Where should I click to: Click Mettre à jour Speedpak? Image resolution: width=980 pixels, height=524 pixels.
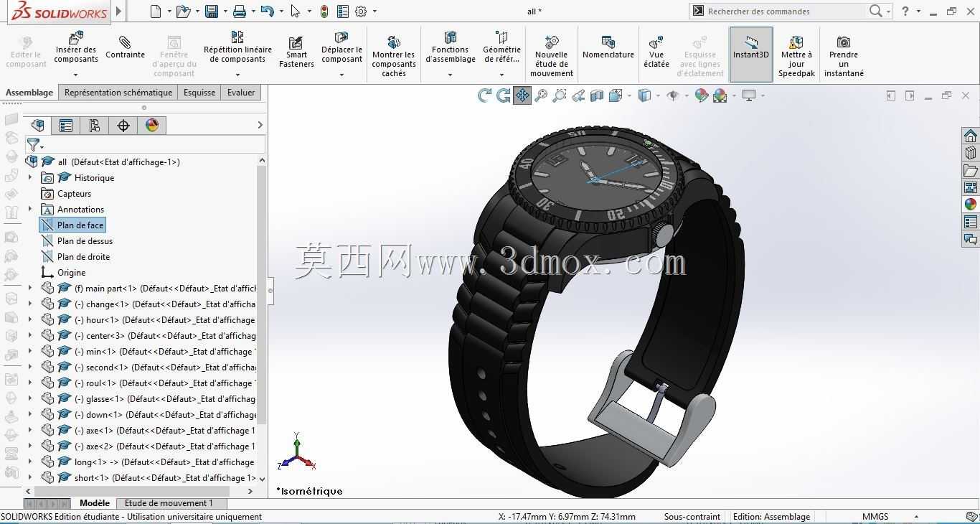(x=796, y=56)
